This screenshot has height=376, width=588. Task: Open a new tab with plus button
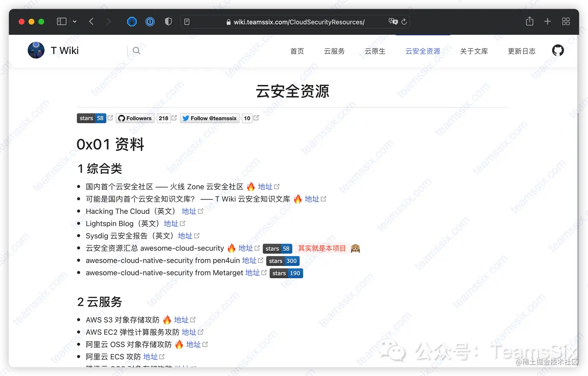tap(548, 21)
